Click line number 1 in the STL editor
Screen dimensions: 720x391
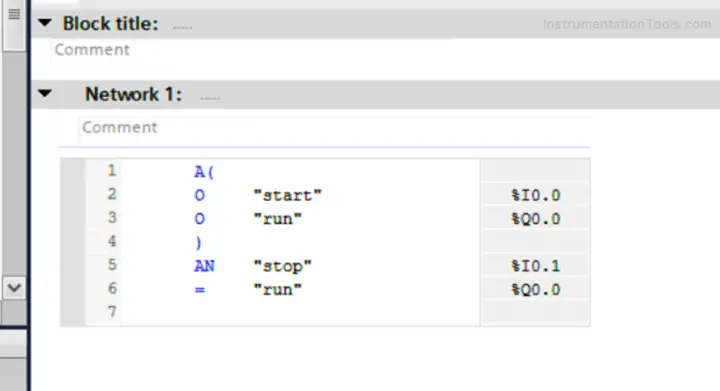[112, 171]
